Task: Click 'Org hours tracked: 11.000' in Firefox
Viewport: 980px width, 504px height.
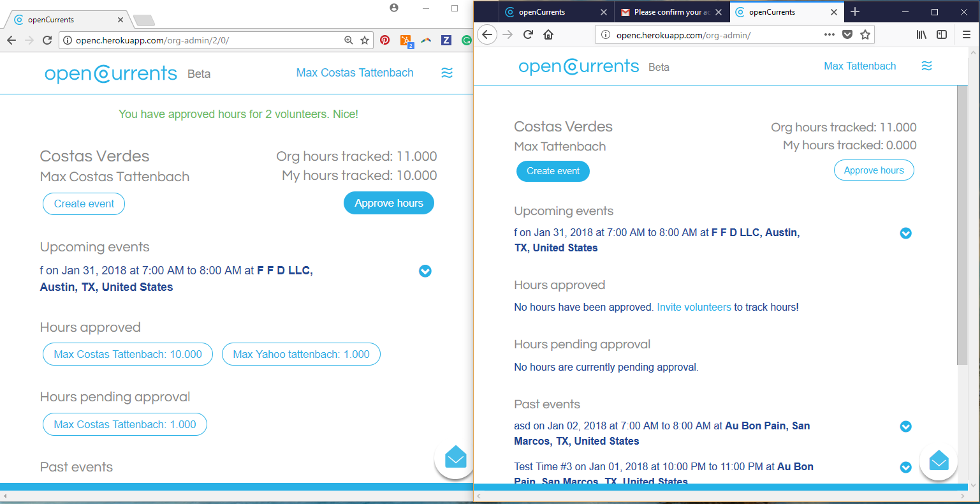Action: pos(844,127)
